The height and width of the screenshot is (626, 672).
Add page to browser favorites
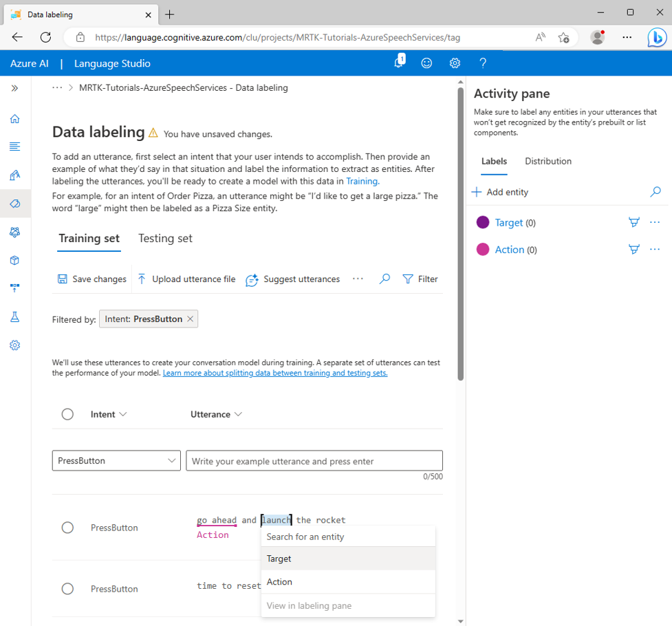click(563, 37)
